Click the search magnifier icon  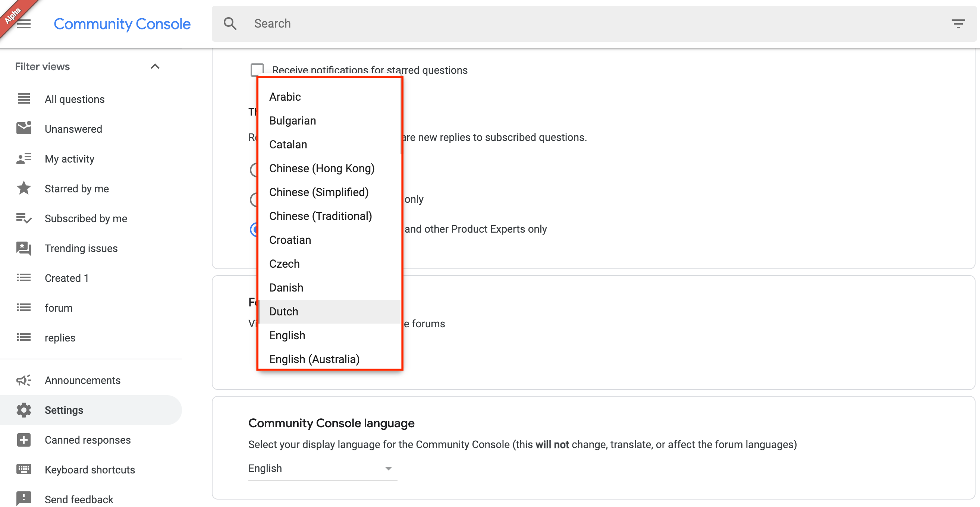coord(230,23)
